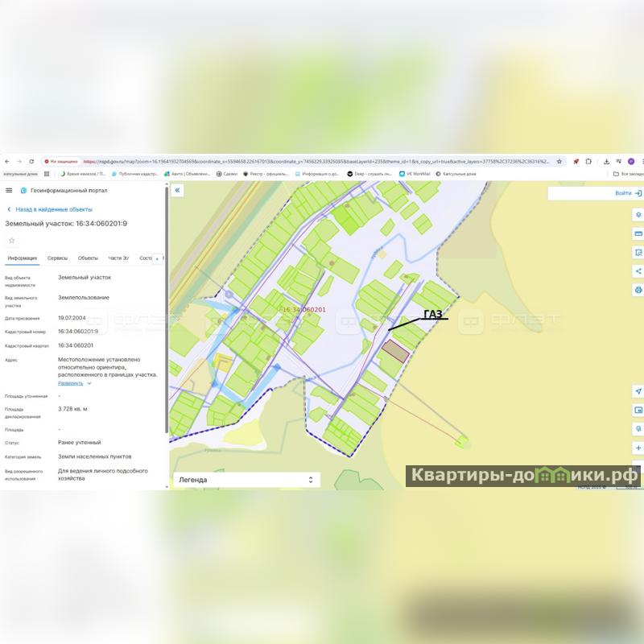Image resolution: width=644 pixels, height=644 pixels.
Task: Select the measurement ruler tool
Action: pyautogui.click(x=638, y=233)
